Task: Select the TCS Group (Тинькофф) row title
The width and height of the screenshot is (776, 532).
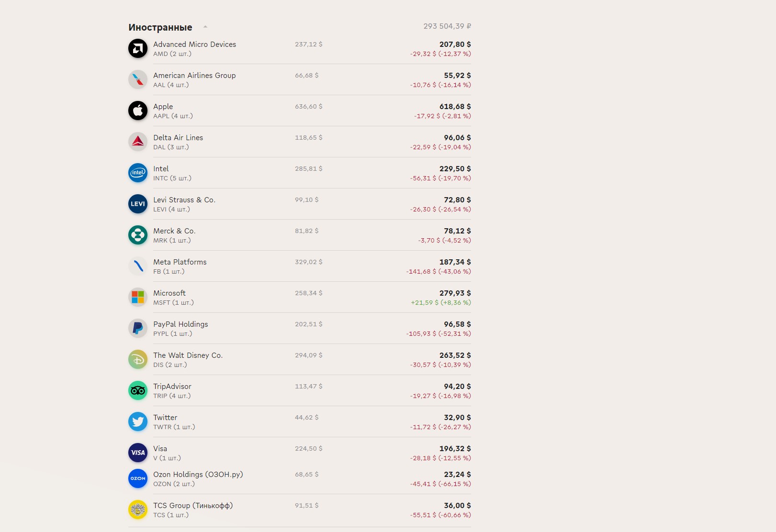Action: [193, 506]
